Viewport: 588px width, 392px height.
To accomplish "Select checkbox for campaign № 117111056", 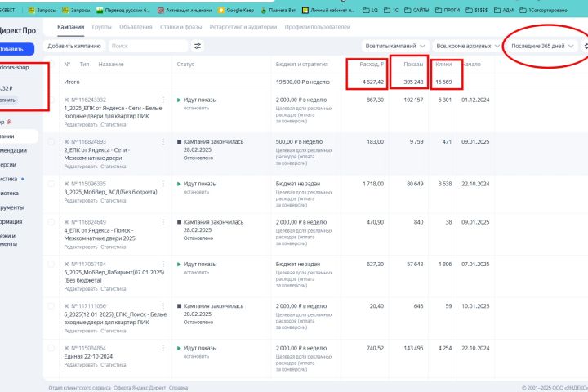I will point(51,306).
